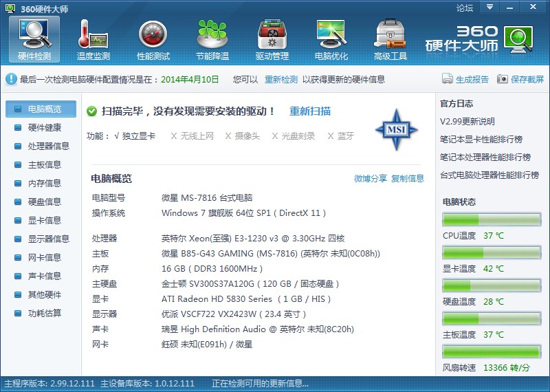
Task: Click the Windows 7 旗舰版 operating system value
Action: click(244, 213)
